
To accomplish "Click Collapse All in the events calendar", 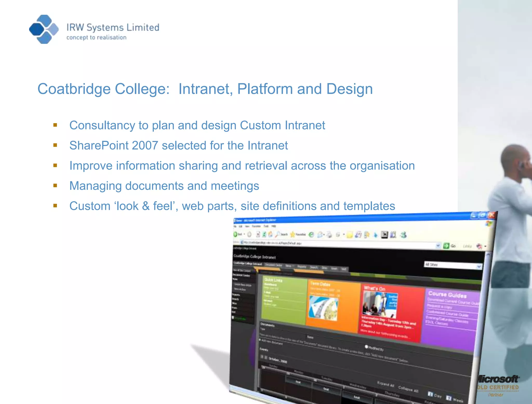I will (x=408, y=389).
